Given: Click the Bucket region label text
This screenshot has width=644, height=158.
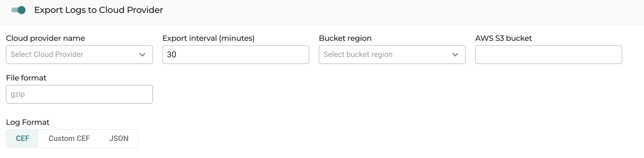Looking at the screenshot, I should [x=345, y=38].
